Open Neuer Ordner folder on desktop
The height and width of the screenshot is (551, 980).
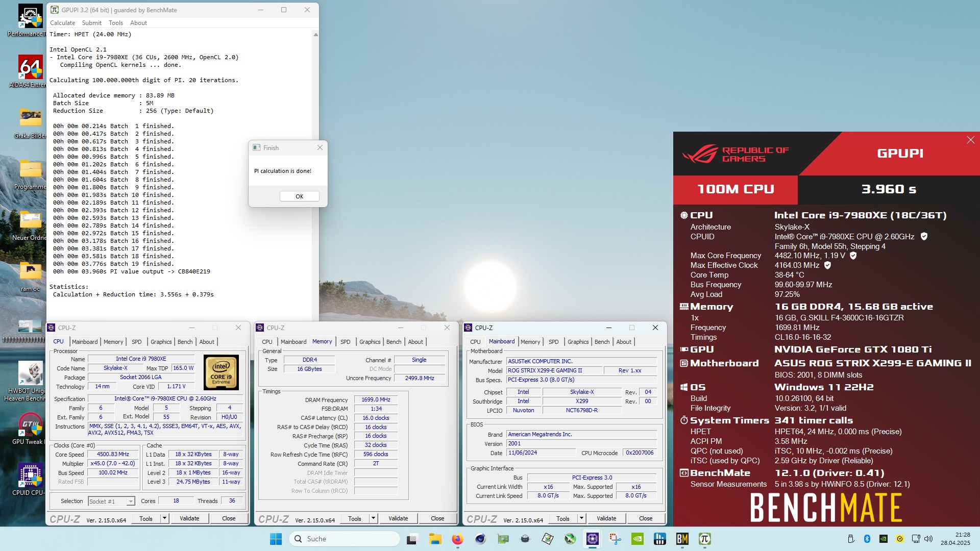[31, 224]
